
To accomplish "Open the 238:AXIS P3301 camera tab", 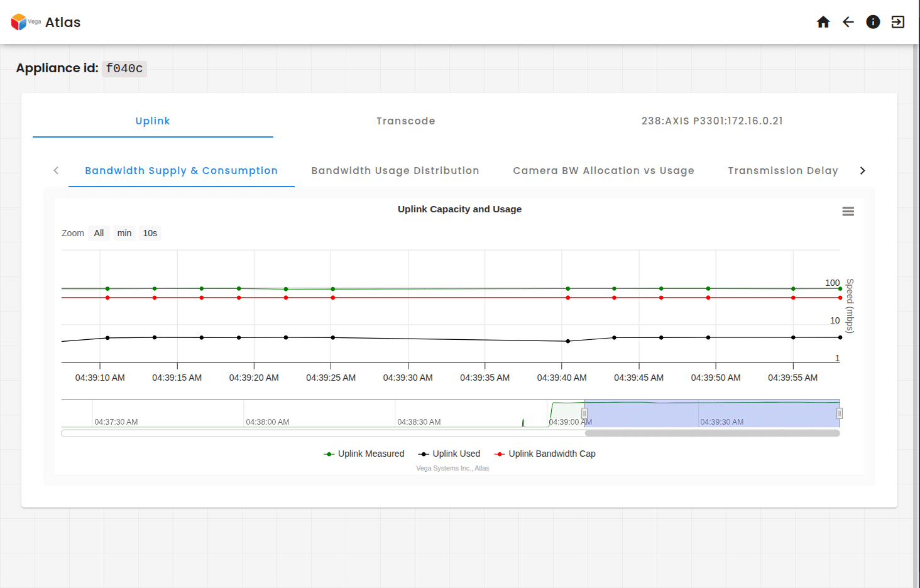I will tap(712, 121).
